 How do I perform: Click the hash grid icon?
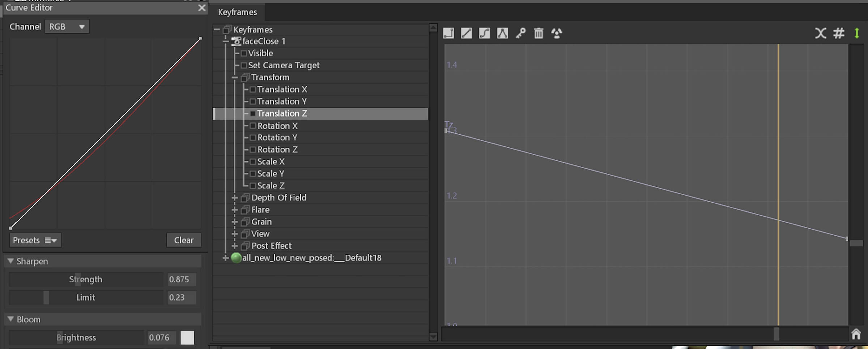[x=839, y=33]
